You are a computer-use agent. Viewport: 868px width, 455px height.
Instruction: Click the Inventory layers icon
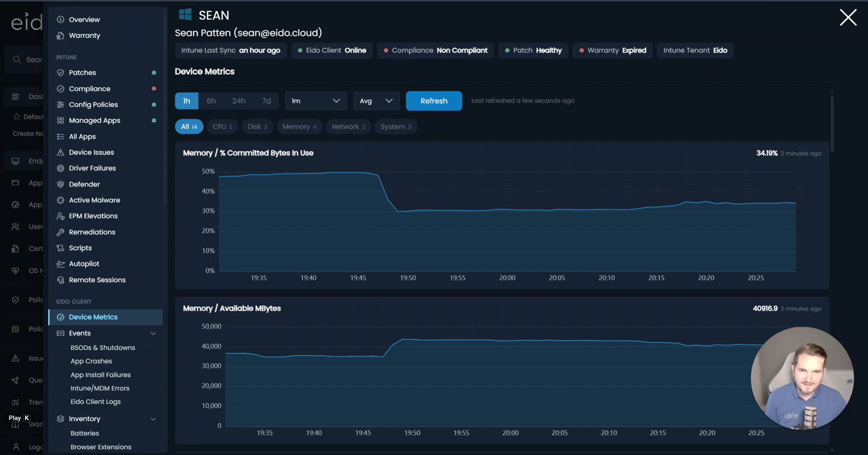point(60,418)
